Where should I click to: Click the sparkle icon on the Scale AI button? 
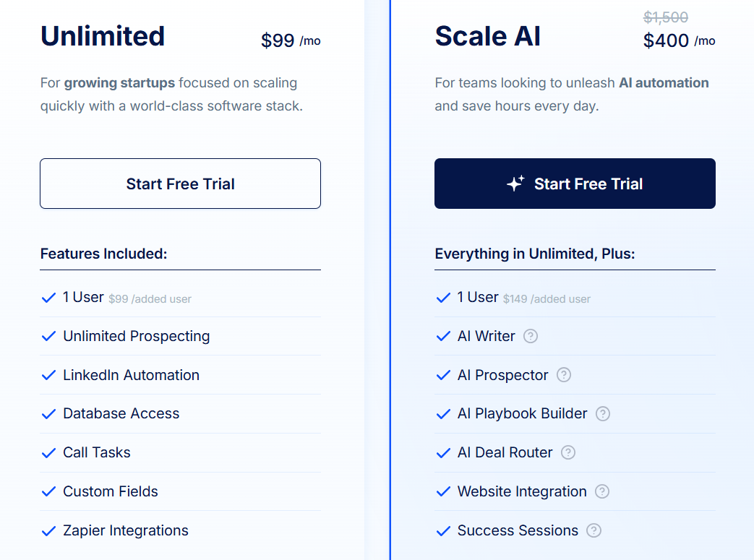(x=514, y=184)
